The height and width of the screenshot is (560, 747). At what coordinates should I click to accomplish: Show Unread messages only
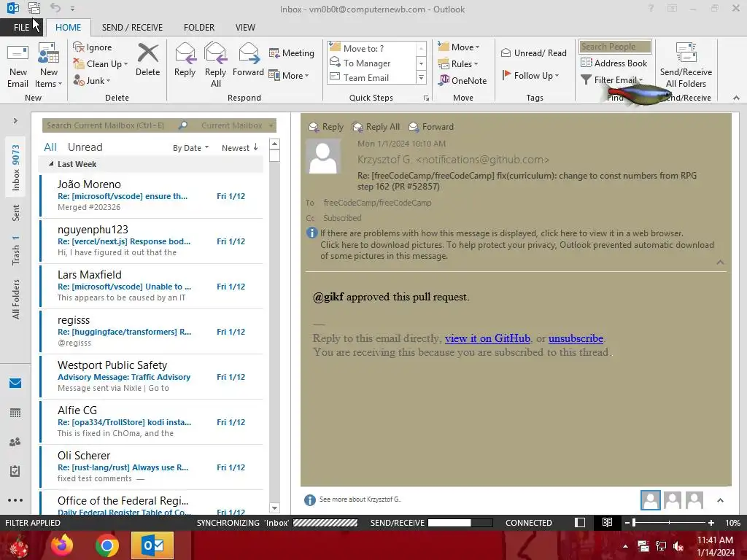tap(85, 147)
